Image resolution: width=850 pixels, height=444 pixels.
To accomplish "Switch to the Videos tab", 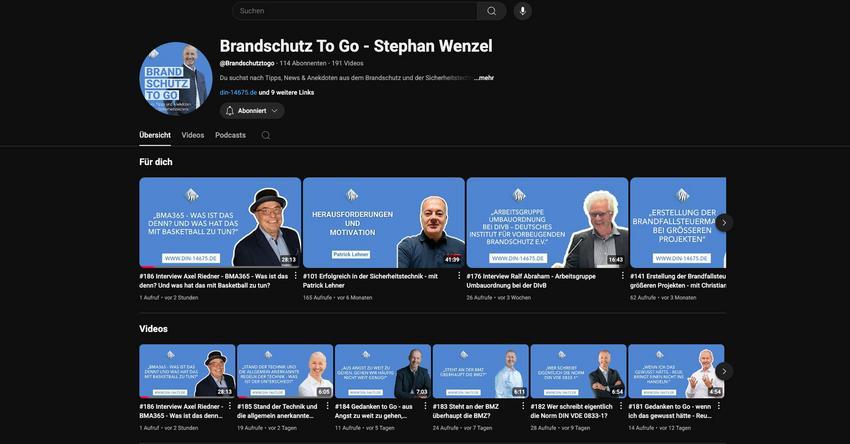I will [193, 135].
